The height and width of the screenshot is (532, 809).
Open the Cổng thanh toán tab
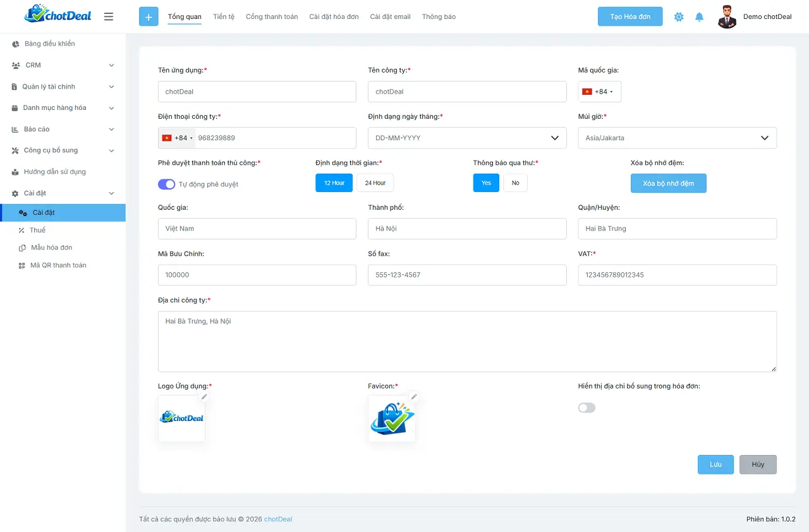pyautogui.click(x=272, y=17)
